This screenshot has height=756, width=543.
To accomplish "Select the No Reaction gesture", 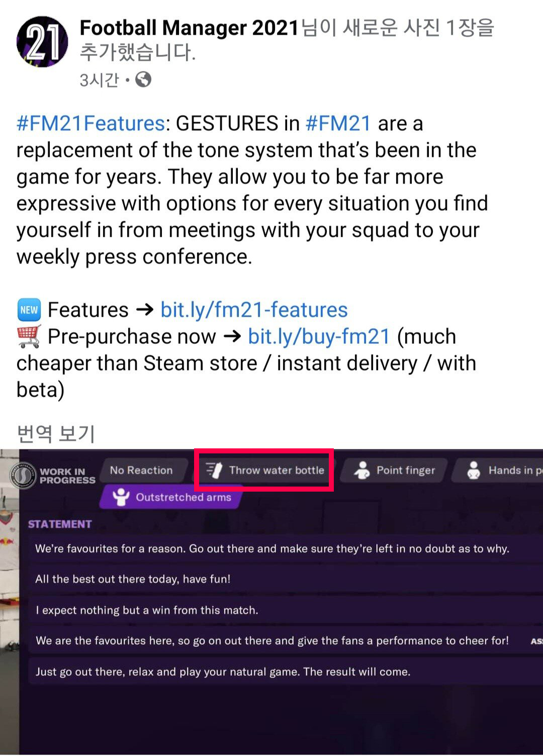I will click(141, 470).
